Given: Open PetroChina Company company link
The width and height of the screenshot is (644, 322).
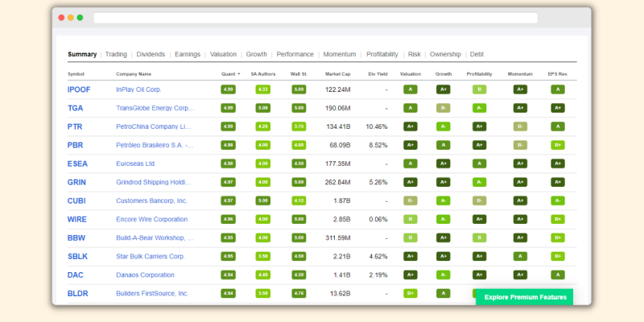Looking at the screenshot, I should pyautogui.click(x=154, y=126).
